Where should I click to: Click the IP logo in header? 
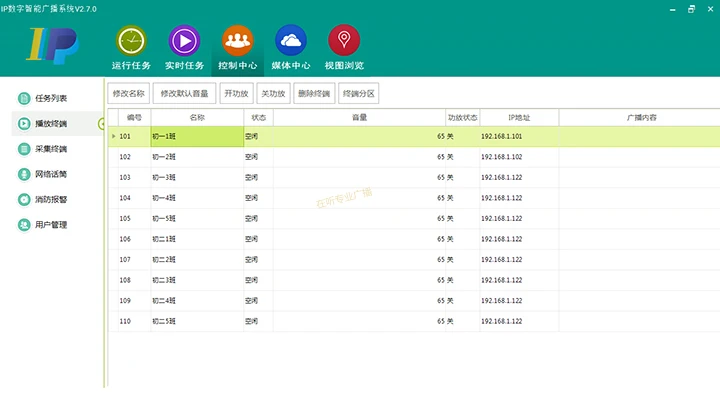53,45
